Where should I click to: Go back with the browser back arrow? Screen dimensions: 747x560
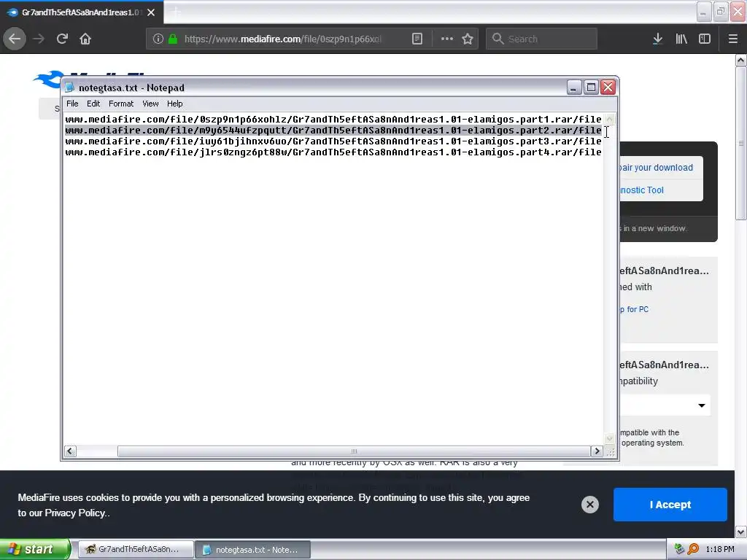click(x=15, y=39)
